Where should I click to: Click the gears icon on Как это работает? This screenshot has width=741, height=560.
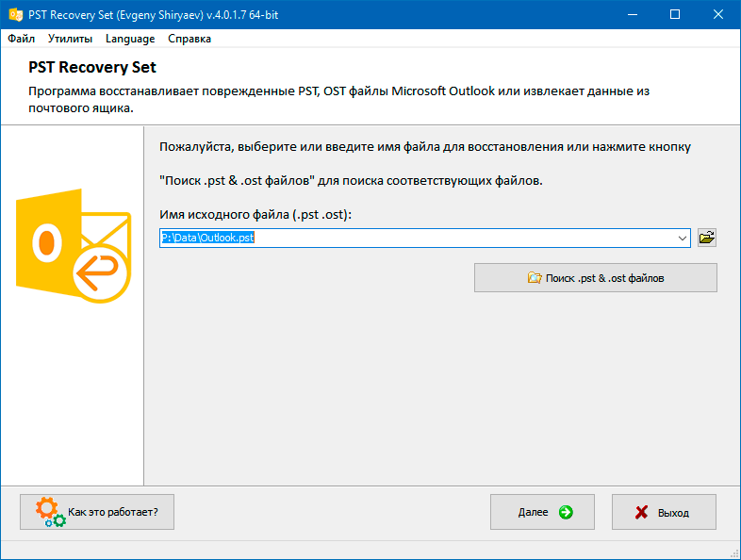(50, 512)
